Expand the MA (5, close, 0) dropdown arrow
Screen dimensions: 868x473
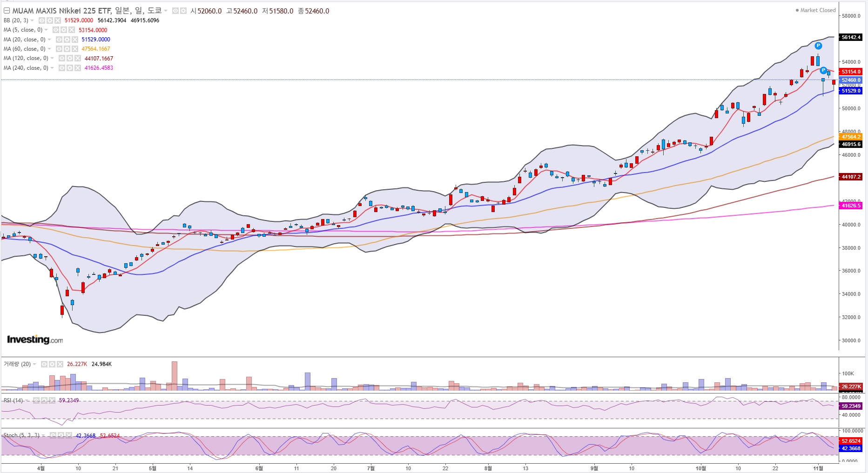click(46, 30)
